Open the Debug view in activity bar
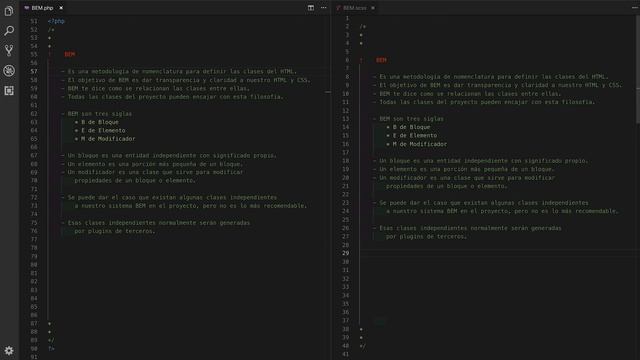 9,71
